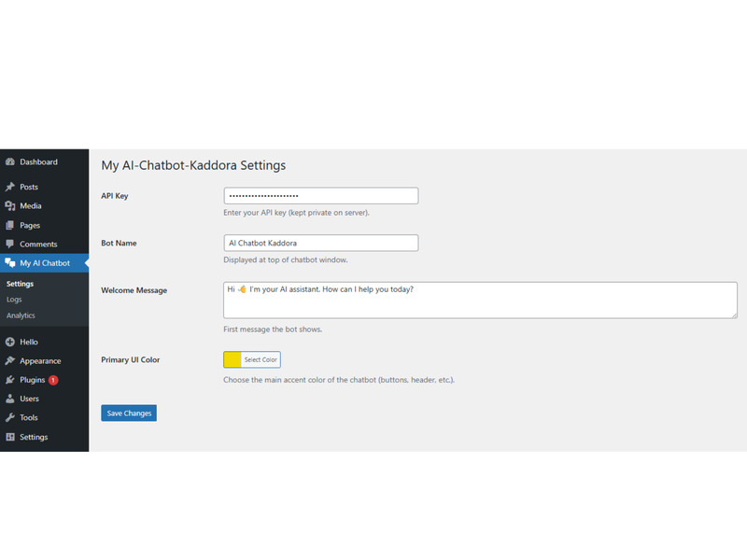Click the Pages document icon
This screenshot has height=560, width=747.
[x=9, y=225]
